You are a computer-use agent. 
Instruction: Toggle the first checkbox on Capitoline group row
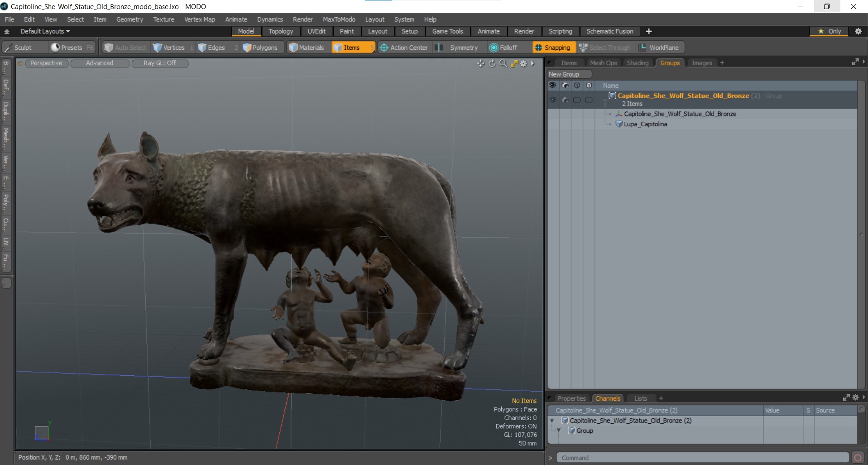(x=577, y=100)
